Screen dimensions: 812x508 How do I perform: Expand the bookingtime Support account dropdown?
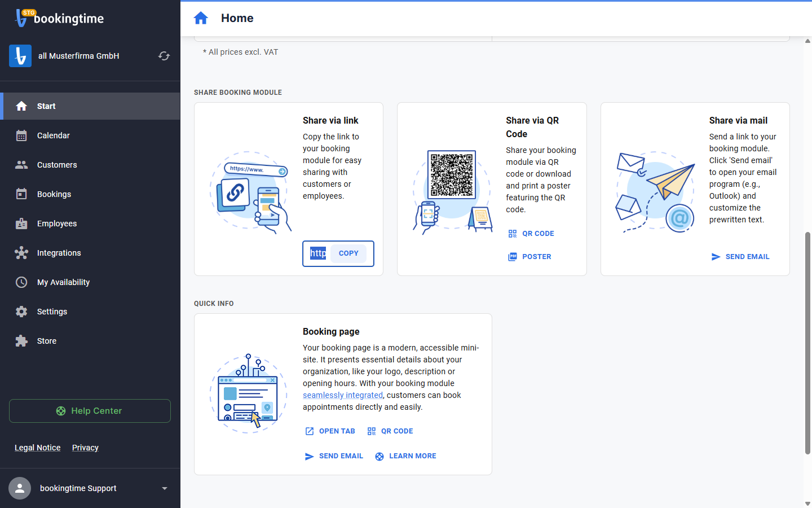tap(165, 488)
